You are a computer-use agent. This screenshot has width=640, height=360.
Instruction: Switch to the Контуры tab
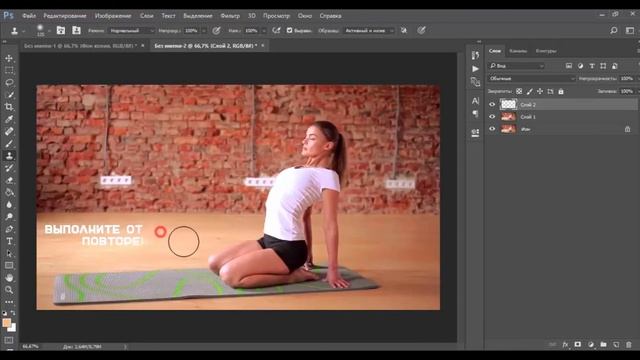click(546, 51)
